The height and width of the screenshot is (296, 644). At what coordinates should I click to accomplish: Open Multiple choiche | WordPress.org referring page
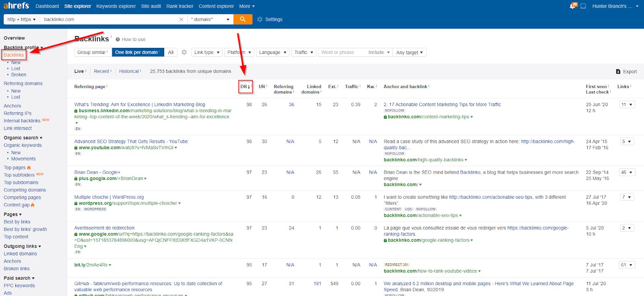click(109, 197)
